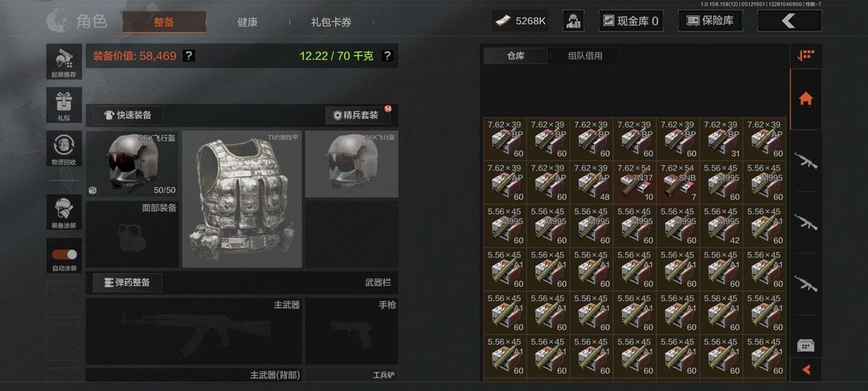Open the 物资回收 recycling icon

(x=64, y=148)
